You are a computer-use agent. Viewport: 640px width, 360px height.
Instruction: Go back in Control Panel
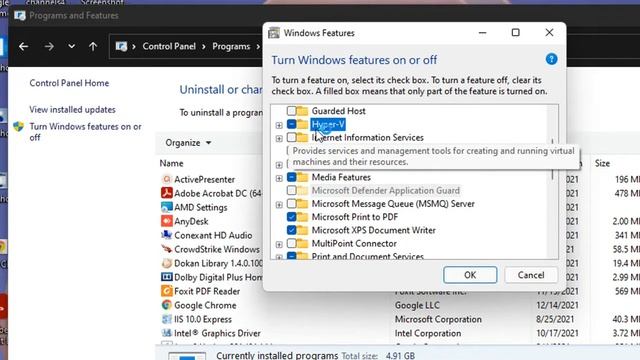click(x=23, y=47)
